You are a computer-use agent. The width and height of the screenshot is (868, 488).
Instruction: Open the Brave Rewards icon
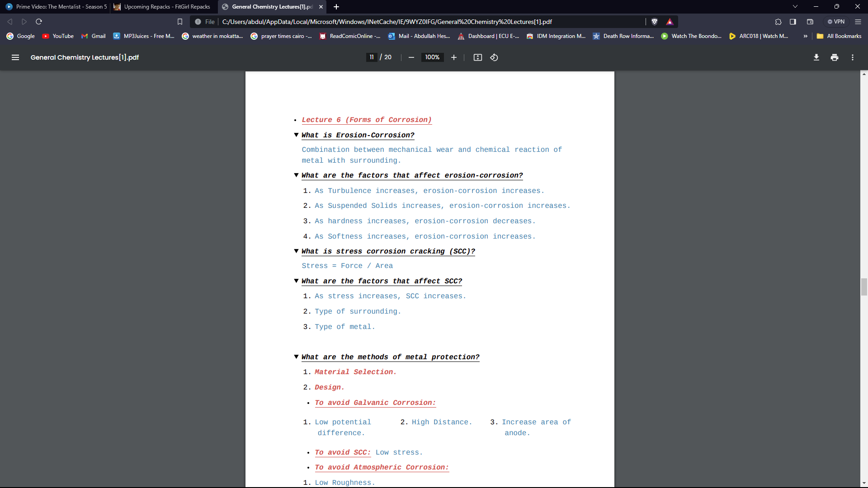click(x=670, y=21)
